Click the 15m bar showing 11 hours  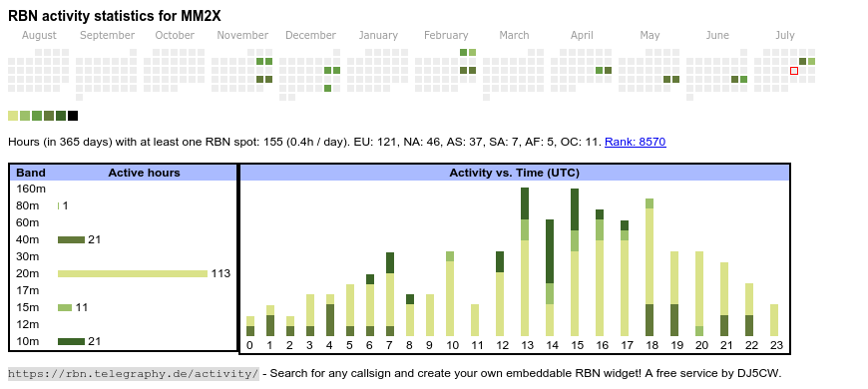[x=65, y=307]
